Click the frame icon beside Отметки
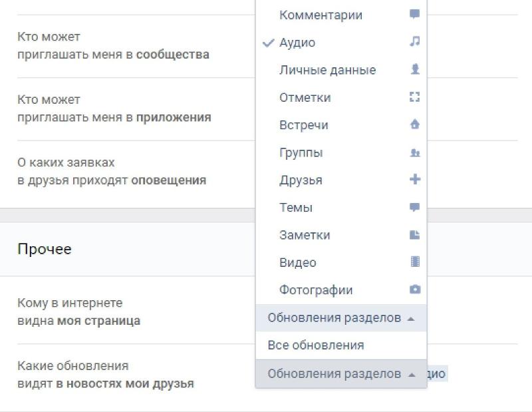The height and width of the screenshot is (412, 532). click(x=415, y=97)
